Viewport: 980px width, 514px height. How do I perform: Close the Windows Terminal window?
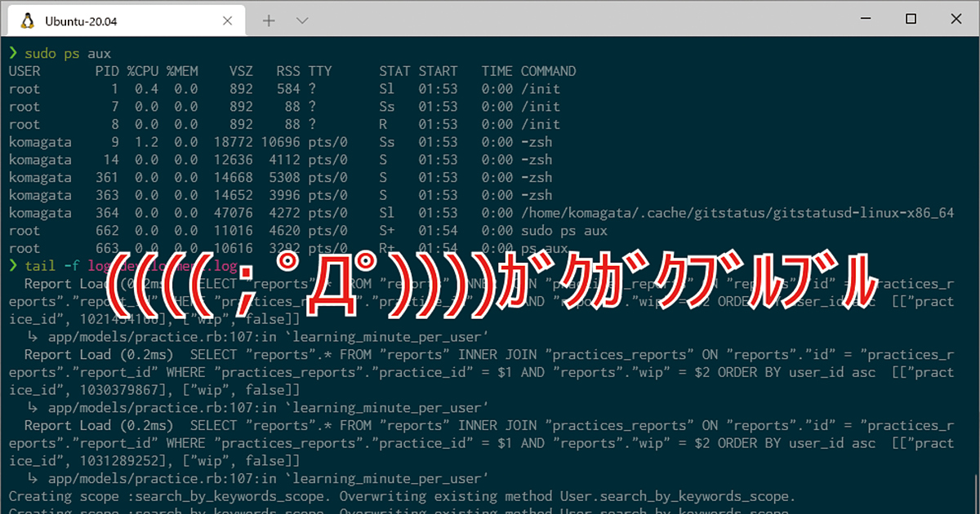pos(957,19)
